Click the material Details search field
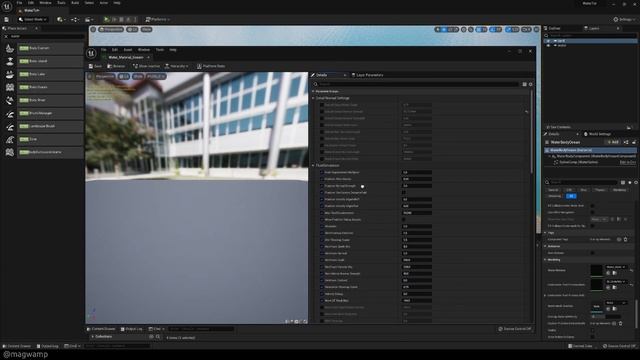Screen dimensions: 640x360 pyautogui.click(x=418, y=84)
